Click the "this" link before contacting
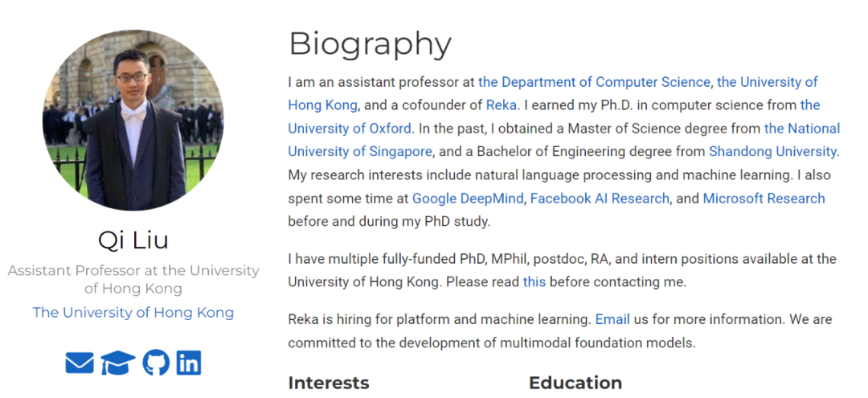Image resolution: width=868 pixels, height=398 pixels. 534,282
